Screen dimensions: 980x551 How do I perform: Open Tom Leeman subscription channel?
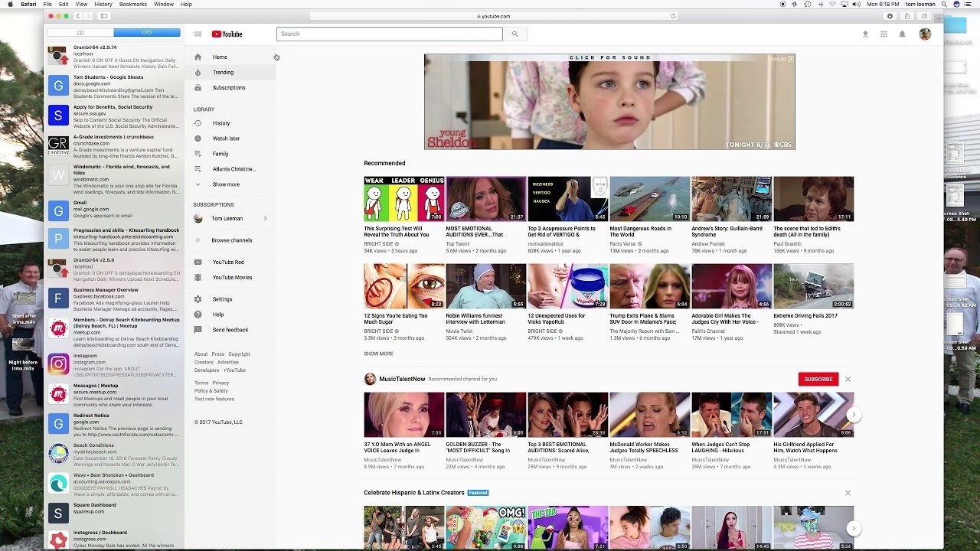coord(230,218)
